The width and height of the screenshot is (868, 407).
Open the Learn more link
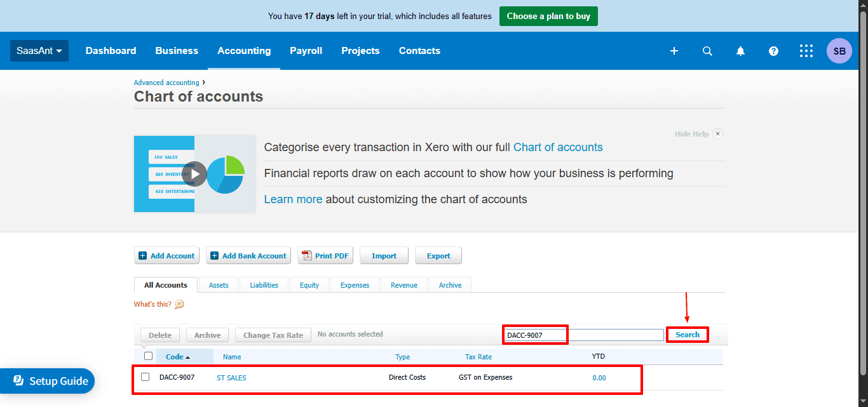click(x=293, y=199)
